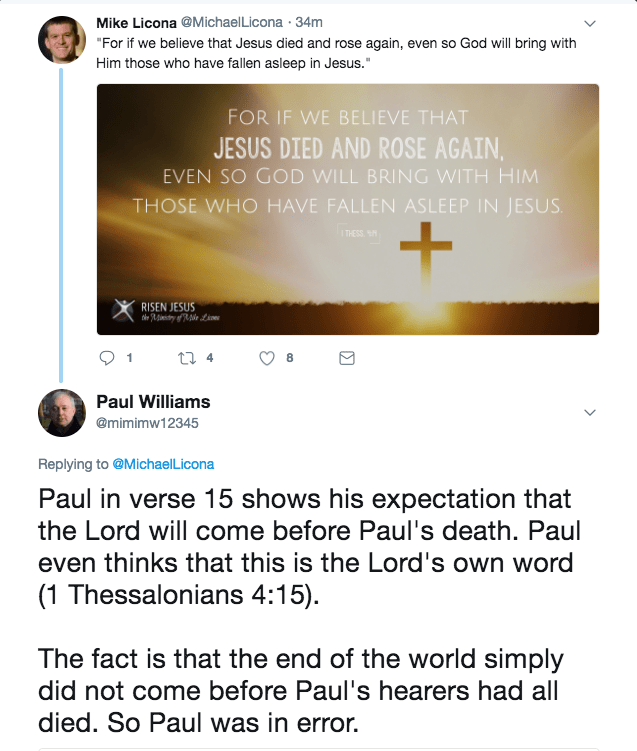
Task: Like the tweet with the heart icon
Action: (x=267, y=358)
